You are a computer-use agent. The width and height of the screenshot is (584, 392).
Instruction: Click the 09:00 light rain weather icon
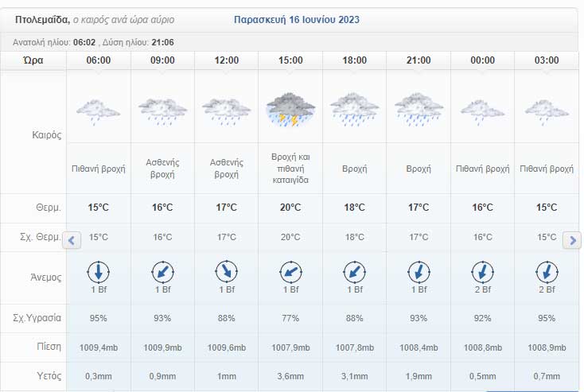tap(162, 111)
